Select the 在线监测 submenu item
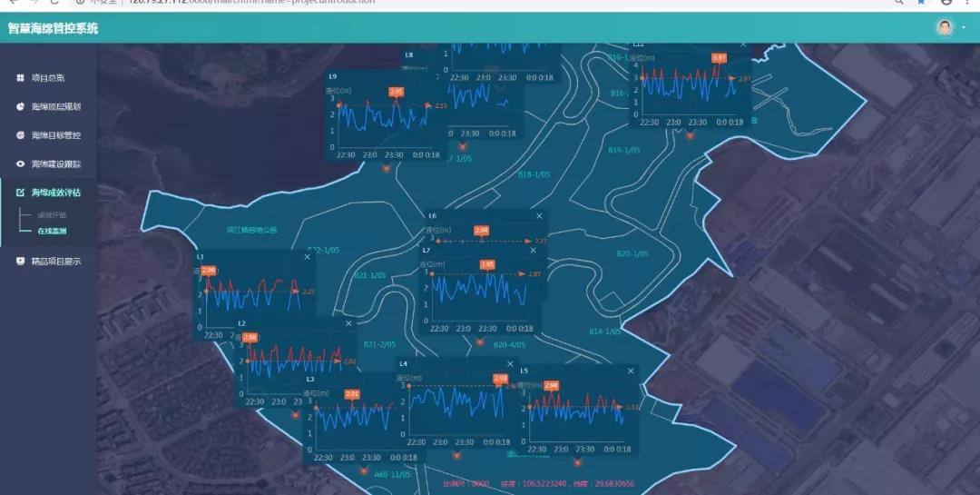The width and height of the screenshot is (980, 495). coord(52,231)
